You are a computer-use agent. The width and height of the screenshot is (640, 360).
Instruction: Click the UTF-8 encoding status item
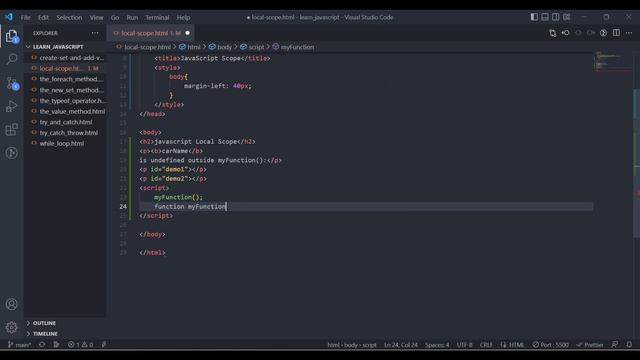464,345
